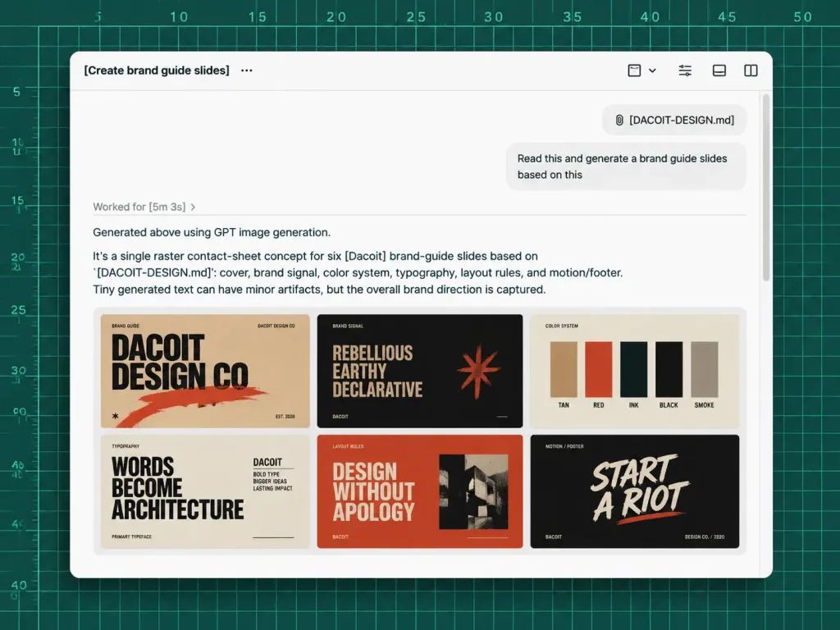Toggle the bottom panel icon
This screenshot has height=630, width=840.
[719, 71]
